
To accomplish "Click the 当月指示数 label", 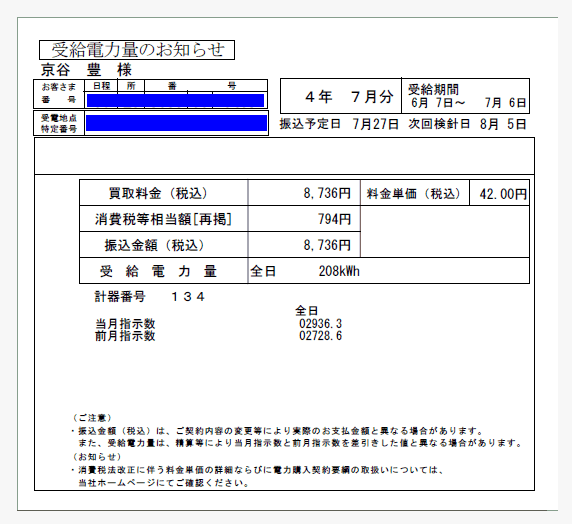I will [x=125, y=323].
